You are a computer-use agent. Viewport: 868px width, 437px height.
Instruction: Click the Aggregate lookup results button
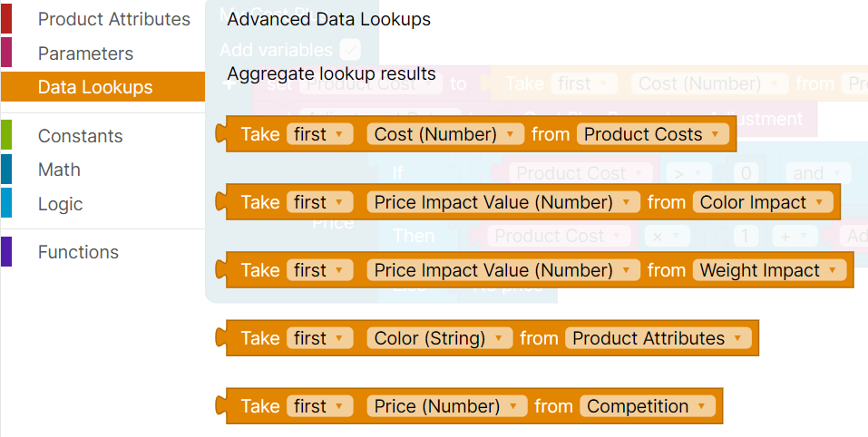coord(331,73)
